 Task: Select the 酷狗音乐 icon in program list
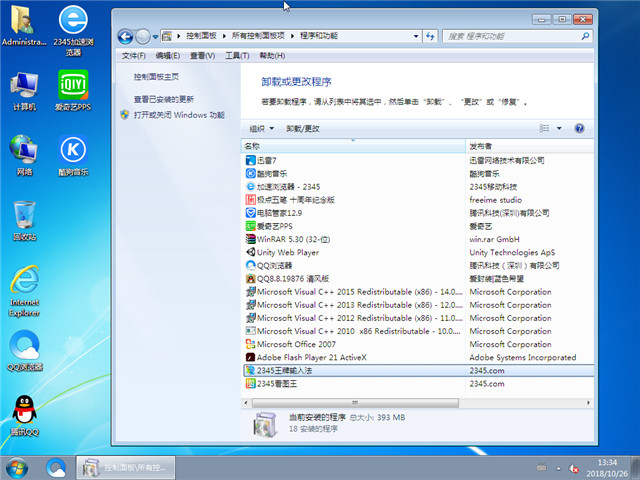[x=250, y=173]
